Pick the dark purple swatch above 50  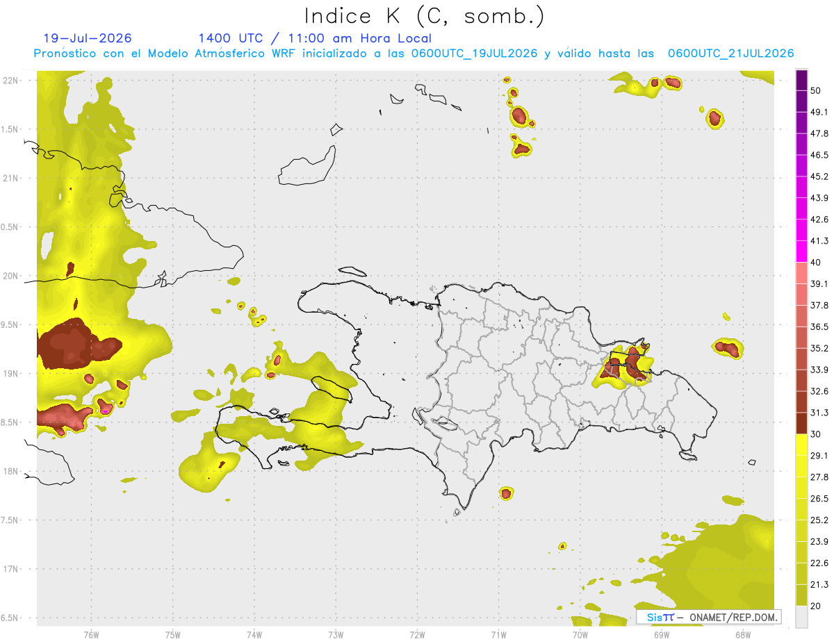(801, 80)
